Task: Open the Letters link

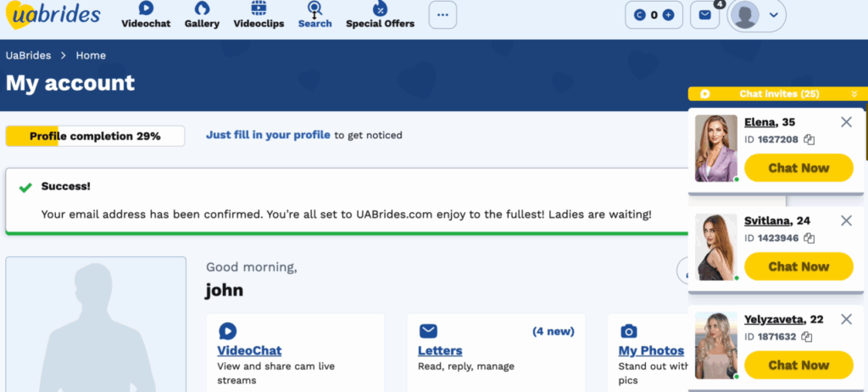Action: pos(440,350)
